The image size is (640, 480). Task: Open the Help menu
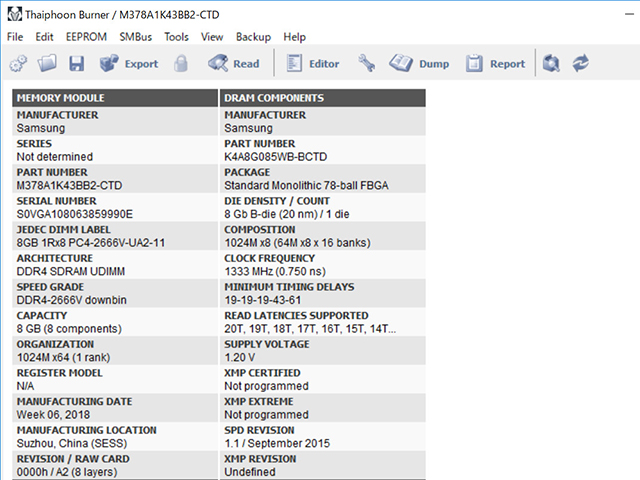[x=294, y=37]
